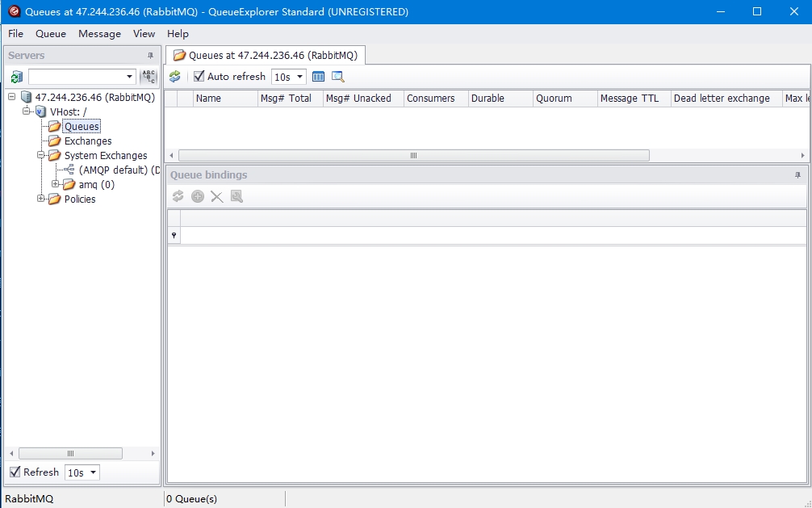Pin the Servers panel with pushpin icon
This screenshot has width=812, height=508.
(x=150, y=56)
